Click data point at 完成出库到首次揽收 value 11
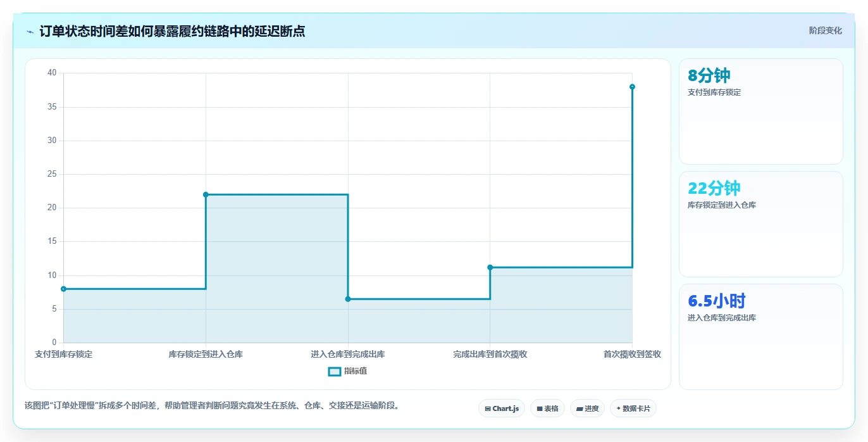This screenshot has width=868, height=442. pos(490,267)
